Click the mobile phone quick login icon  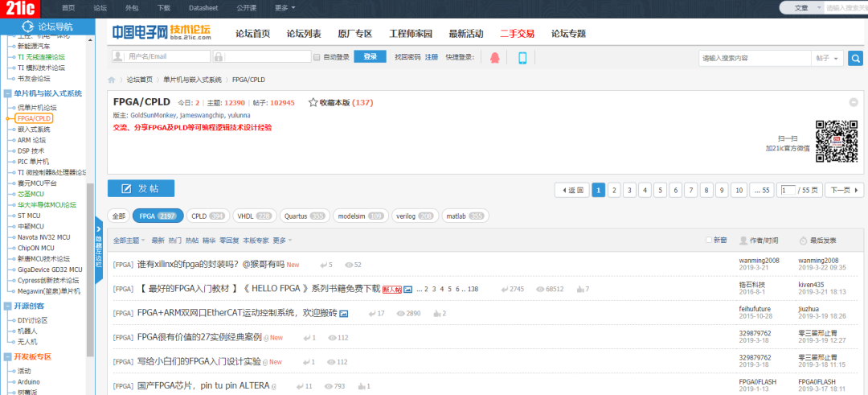tap(522, 58)
